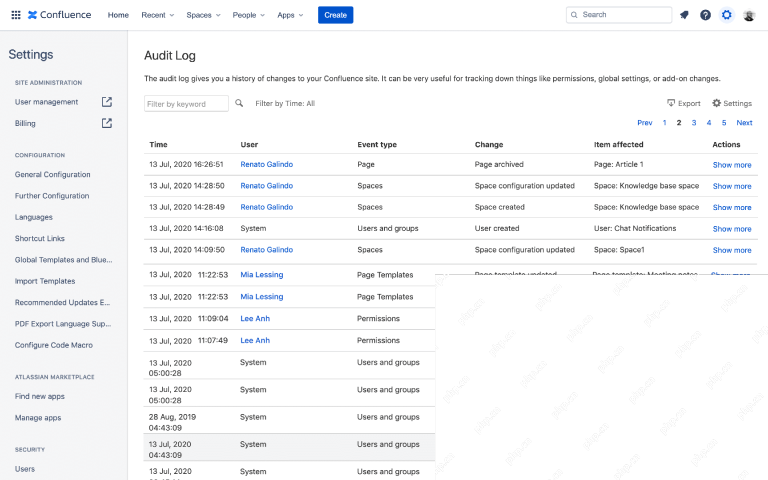Click the blue Create button
Screen dimensions: 768x480
tap(336, 15)
